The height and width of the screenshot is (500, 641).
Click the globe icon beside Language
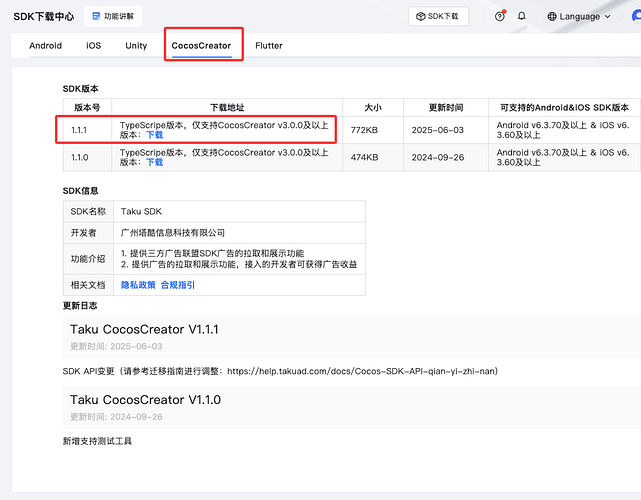click(552, 16)
